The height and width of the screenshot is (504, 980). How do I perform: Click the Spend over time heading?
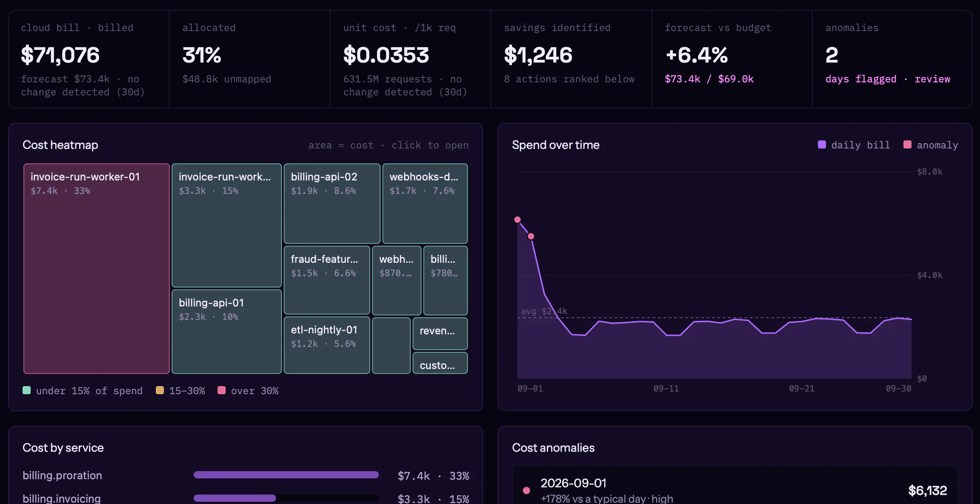[x=556, y=145]
